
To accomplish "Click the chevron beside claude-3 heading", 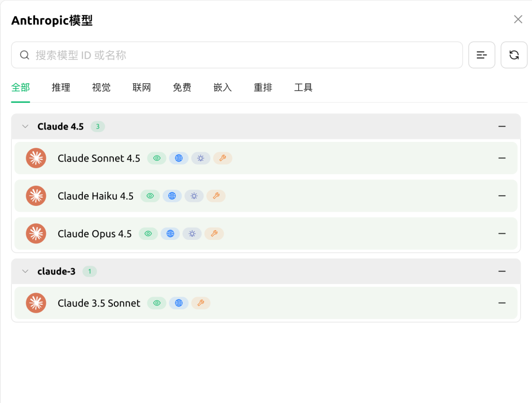I will (x=25, y=271).
